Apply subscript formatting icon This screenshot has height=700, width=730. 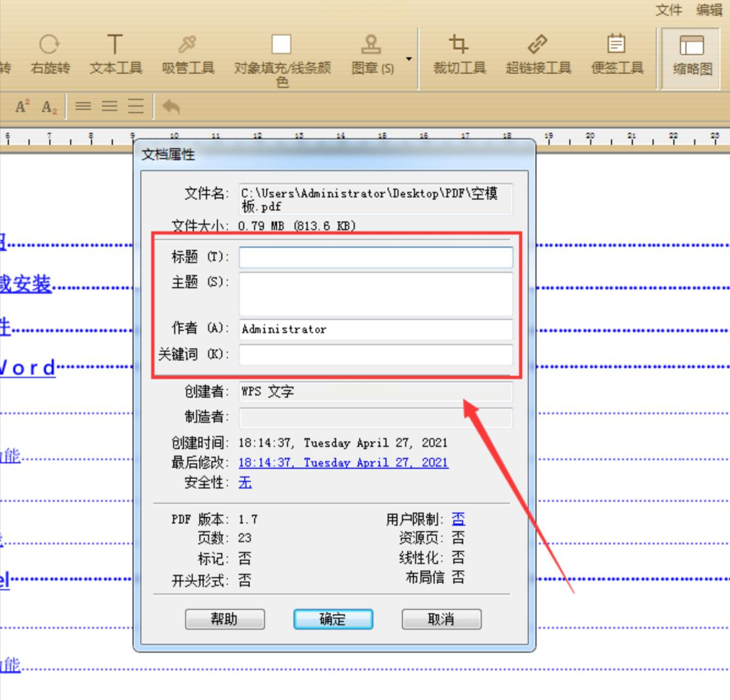click(x=49, y=106)
